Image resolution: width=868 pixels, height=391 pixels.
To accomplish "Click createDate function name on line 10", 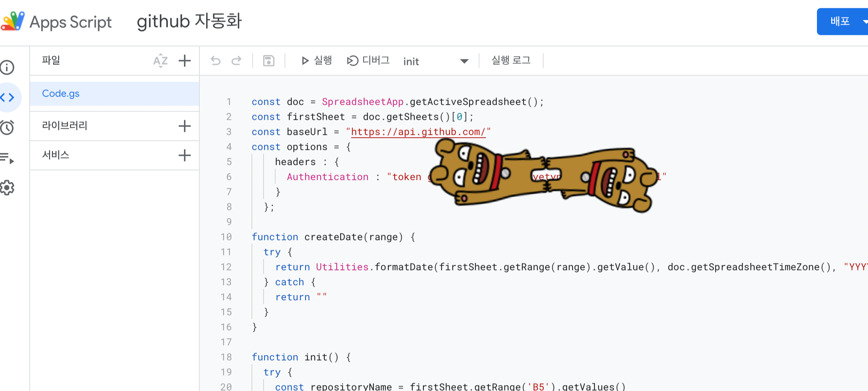I will pos(333,237).
